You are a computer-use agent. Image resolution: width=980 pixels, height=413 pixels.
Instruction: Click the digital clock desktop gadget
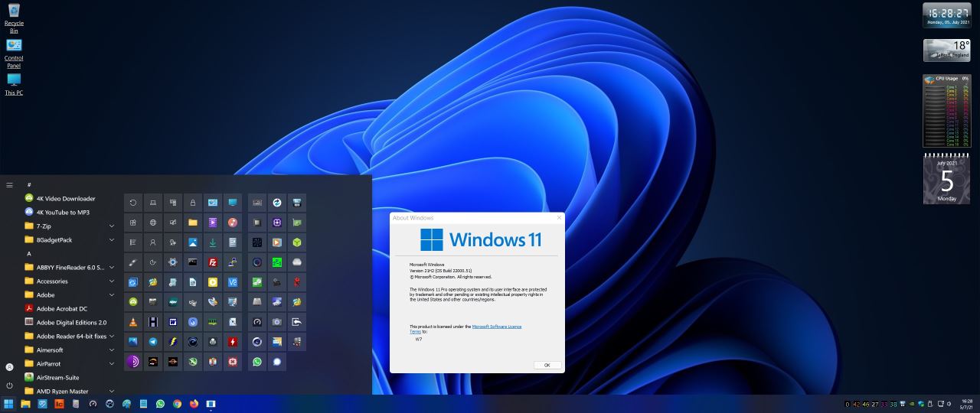[946, 15]
